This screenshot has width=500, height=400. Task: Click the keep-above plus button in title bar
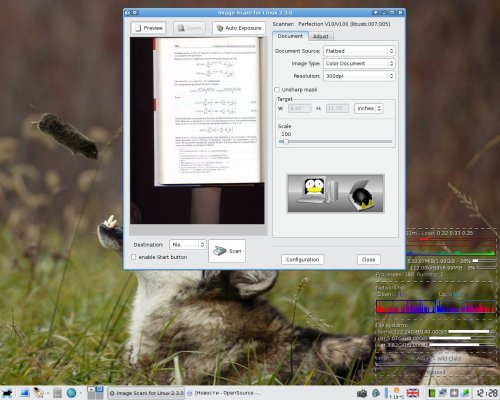point(376,12)
